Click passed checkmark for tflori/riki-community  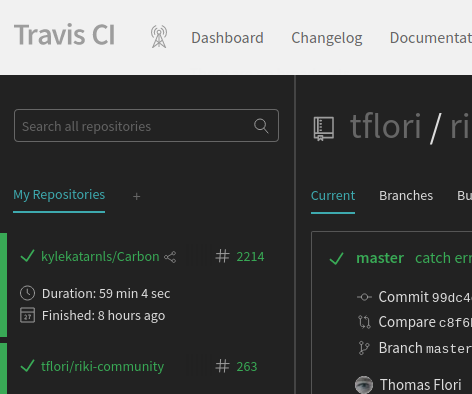[x=27, y=366]
